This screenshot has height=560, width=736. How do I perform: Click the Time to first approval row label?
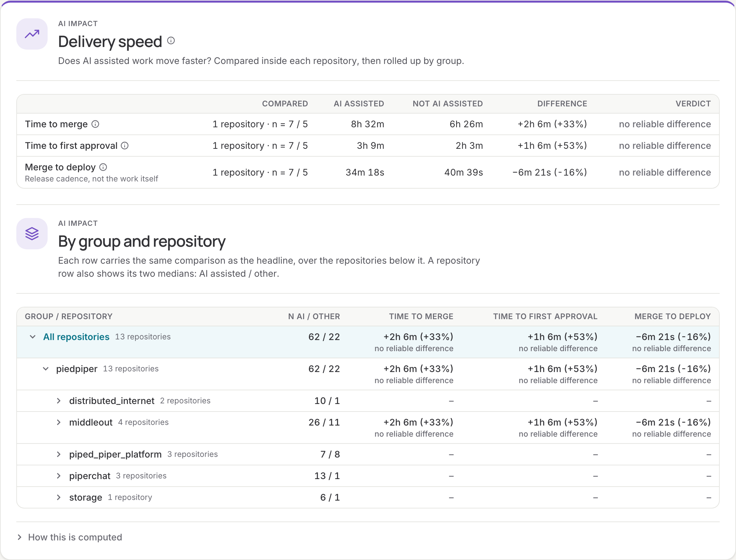click(x=71, y=146)
